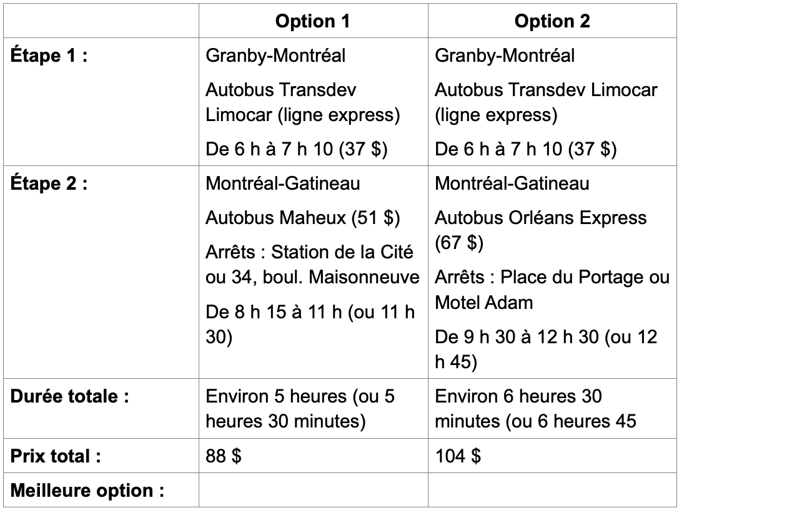Place cursor in Autobus Orléans Express text
812x513 pixels.
[x=541, y=218]
